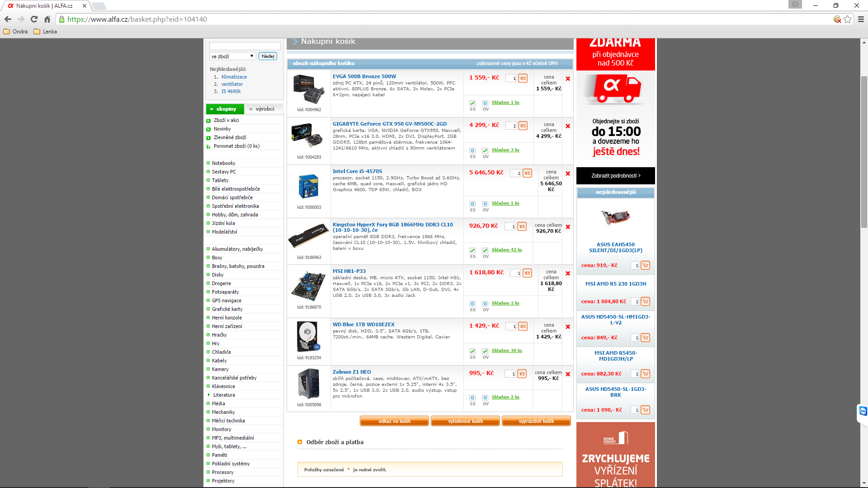The image size is (868, 488).
Task: Toggle ES checkbox for Intel Core i5-4570S
Action: tap(472, 204)
